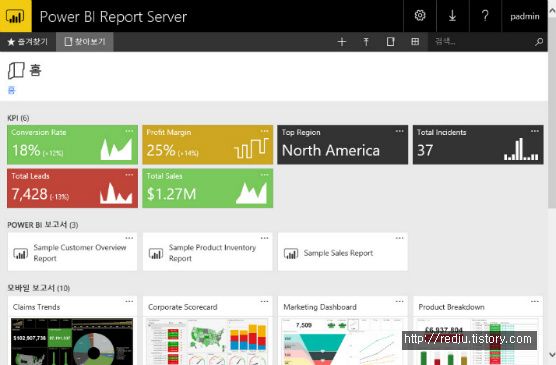Click the plus New item button
Screen dimensions: 556x365
342,42
